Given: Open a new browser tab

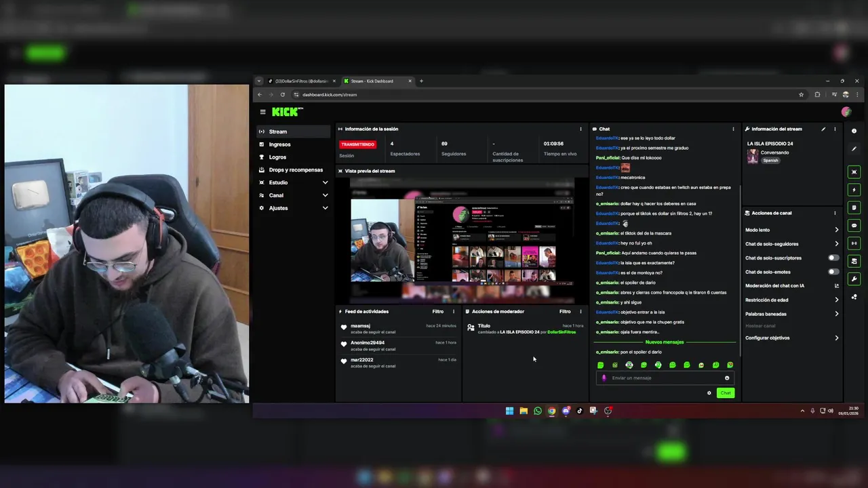Looking at the screenshot, I should click(x=421, y=81).
